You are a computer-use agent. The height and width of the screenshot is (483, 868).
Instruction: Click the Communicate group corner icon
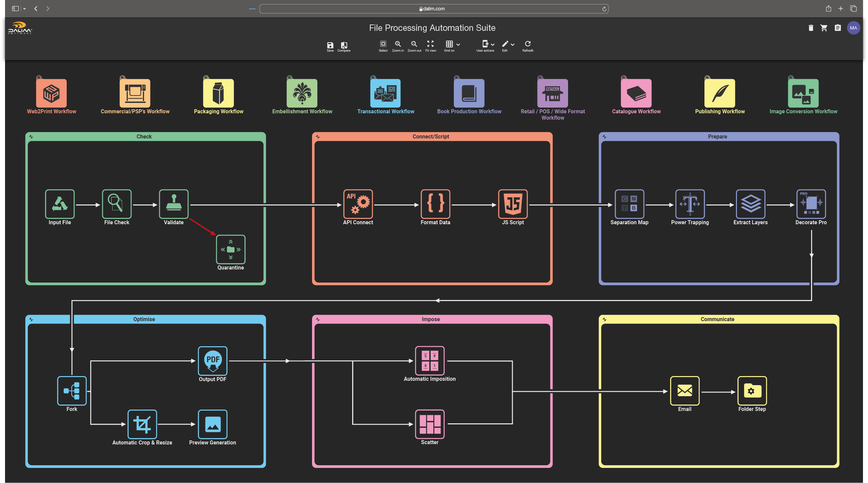pos(605,319)
